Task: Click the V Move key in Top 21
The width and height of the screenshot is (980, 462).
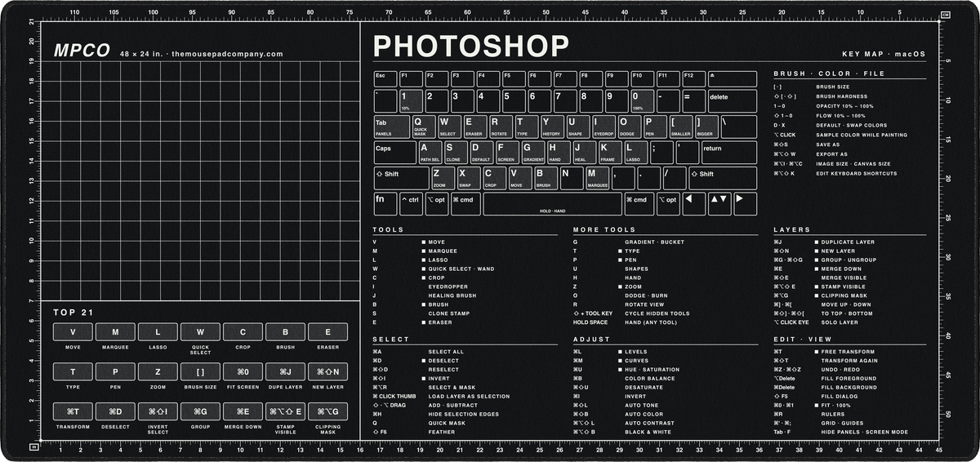Action: [73, 331]
